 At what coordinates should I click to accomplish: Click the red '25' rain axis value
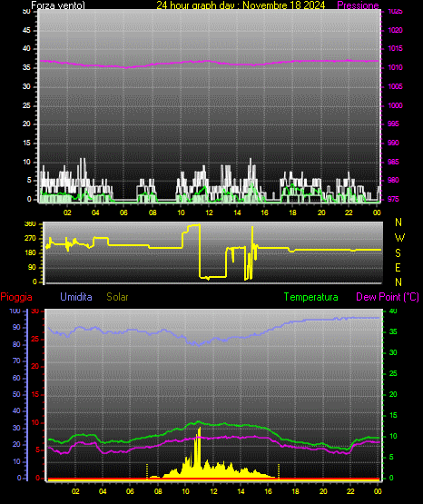coord(35,339)
